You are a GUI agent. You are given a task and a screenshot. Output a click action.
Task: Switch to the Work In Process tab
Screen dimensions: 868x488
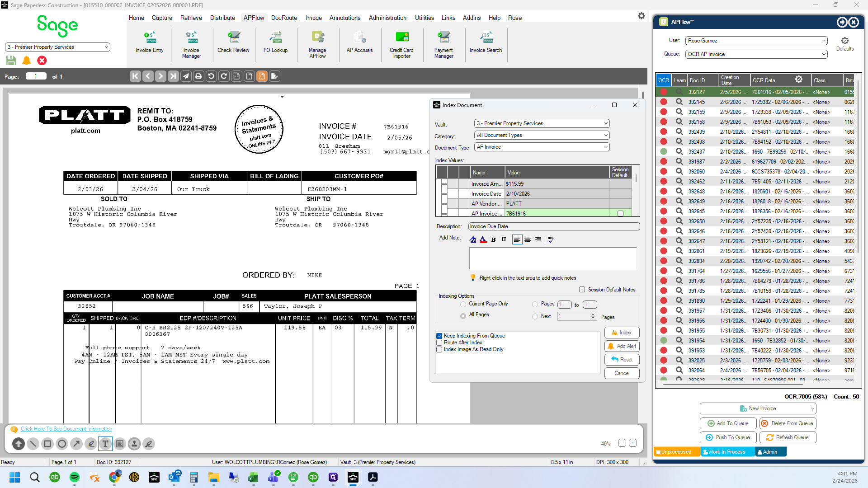click(727, 452)
